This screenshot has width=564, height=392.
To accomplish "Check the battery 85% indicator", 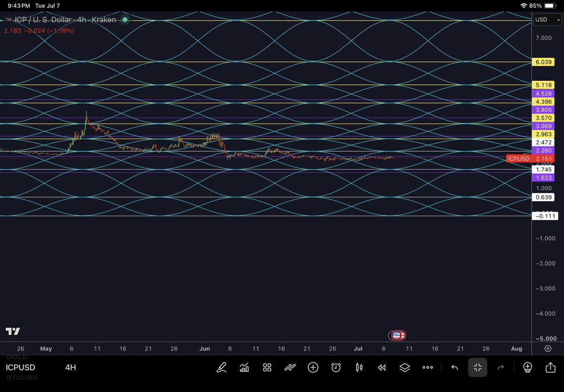I will coord(543,6).
